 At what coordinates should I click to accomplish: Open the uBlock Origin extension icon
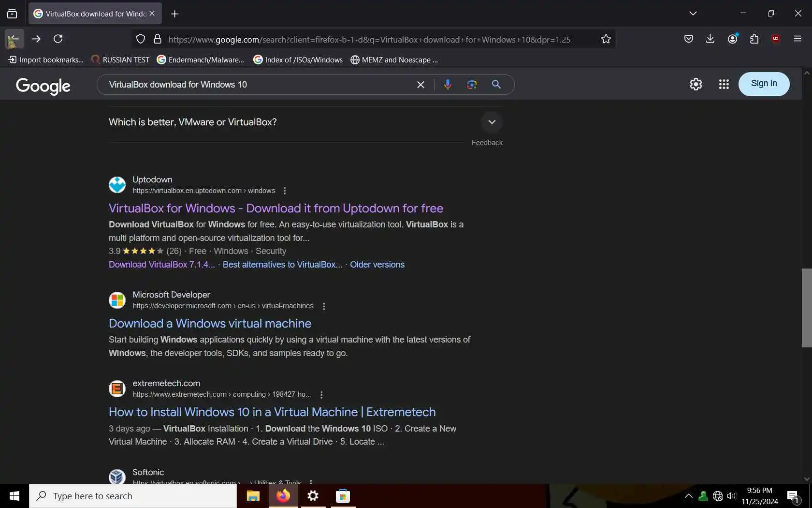point(776,39)
